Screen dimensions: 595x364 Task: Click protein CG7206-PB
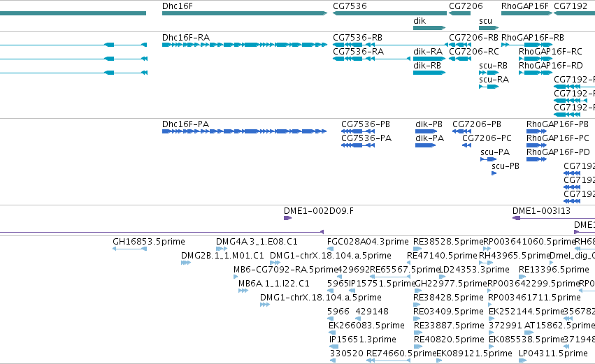click(462, 131)
